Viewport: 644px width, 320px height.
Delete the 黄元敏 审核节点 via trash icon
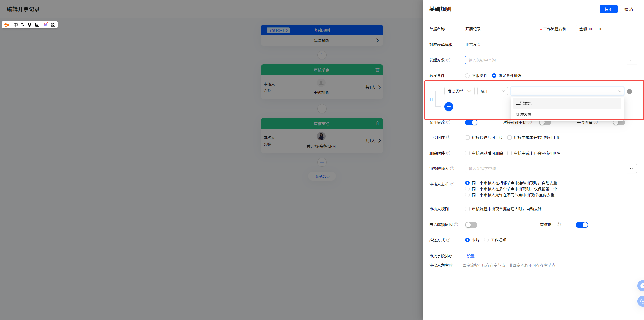pos(377,123)
